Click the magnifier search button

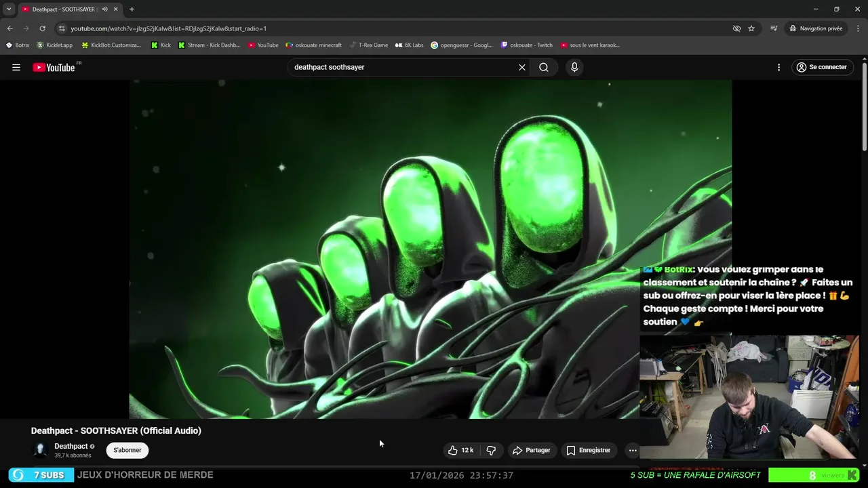click(544, 67)
